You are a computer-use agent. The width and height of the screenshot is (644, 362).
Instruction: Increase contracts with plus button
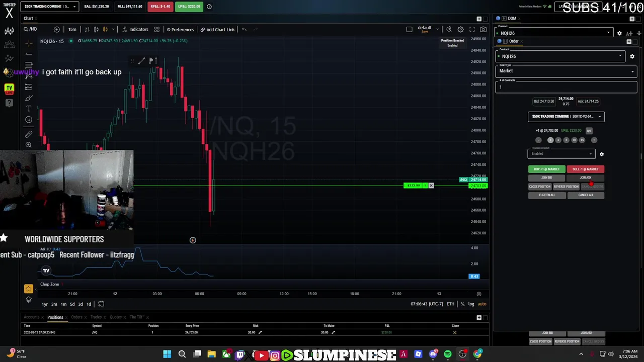coord(594,140)
